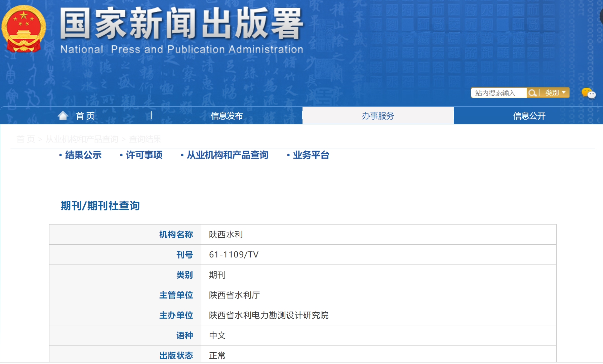The width and height of the screenshot is (603, 364).
Task: Expand the 类别 dropdown next to search
Action: point(555,93)
